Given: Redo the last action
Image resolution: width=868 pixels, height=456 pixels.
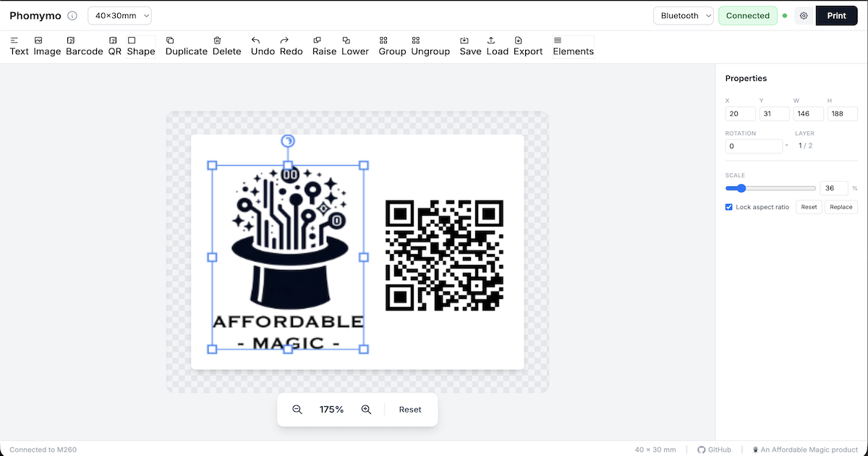Looking at the screenshot, I should point(292,46).
